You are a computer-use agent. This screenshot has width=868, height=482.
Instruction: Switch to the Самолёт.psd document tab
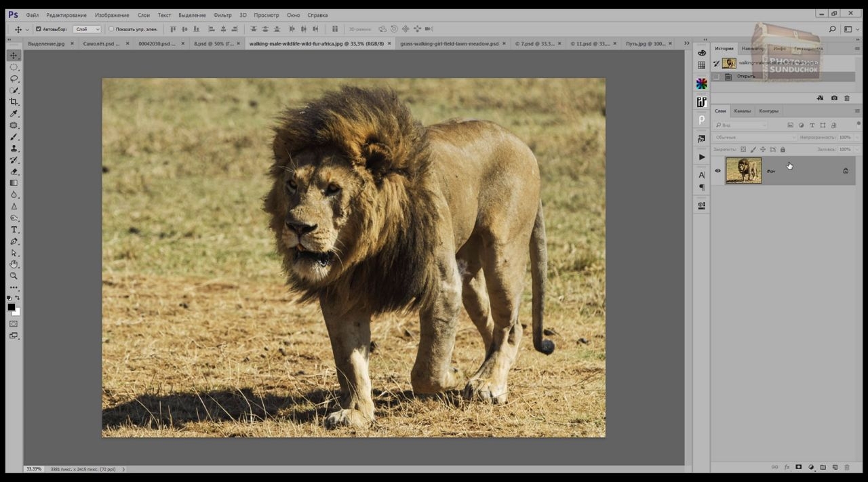(x=101, y=43)
